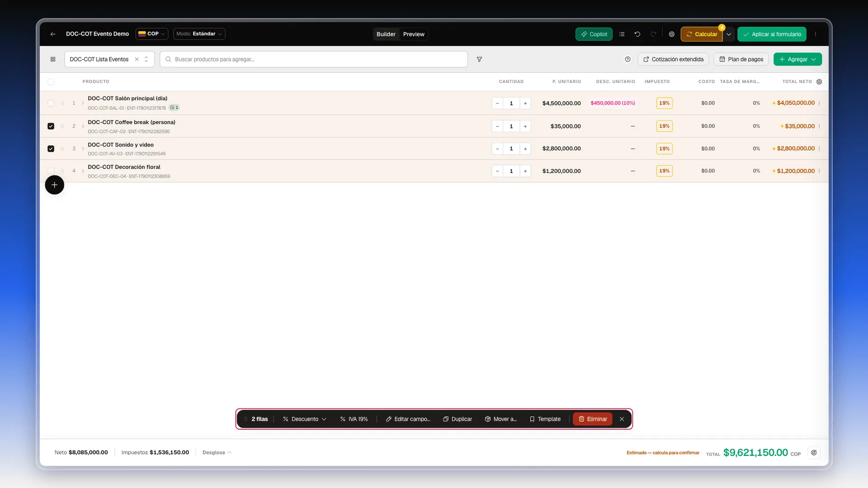Click the Calcular button
This screenshot has height=488, width=868.
702,34
